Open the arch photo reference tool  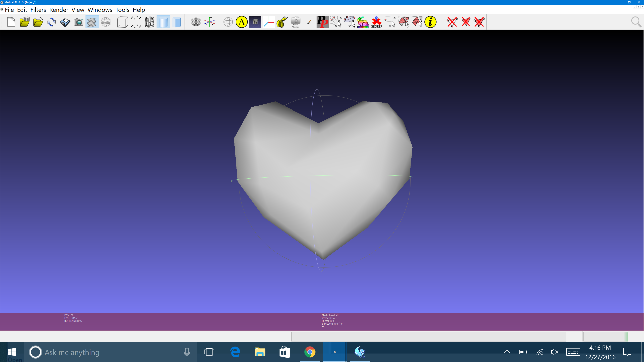coord(255,22)
